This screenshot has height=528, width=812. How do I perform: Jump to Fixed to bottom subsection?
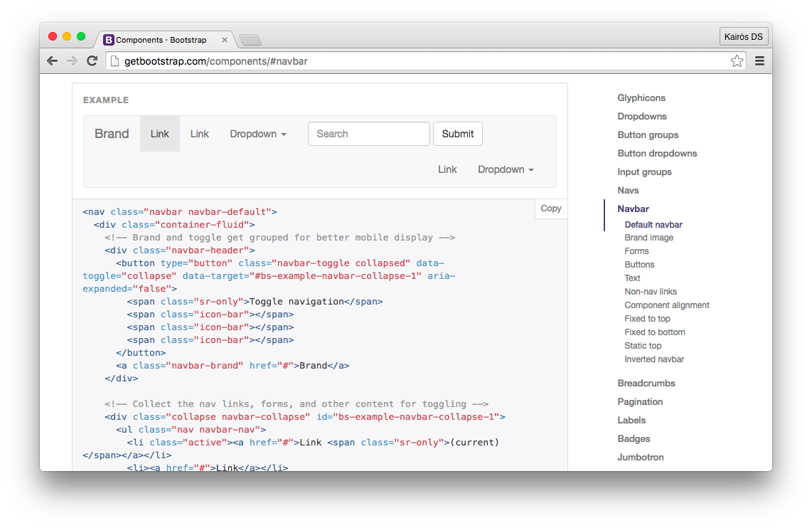point(655,332)
